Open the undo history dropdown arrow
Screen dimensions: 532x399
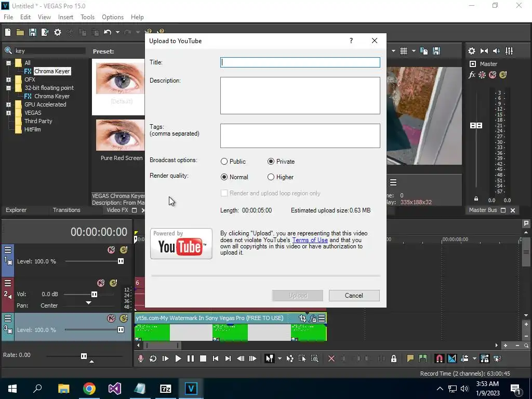point(117,32)
